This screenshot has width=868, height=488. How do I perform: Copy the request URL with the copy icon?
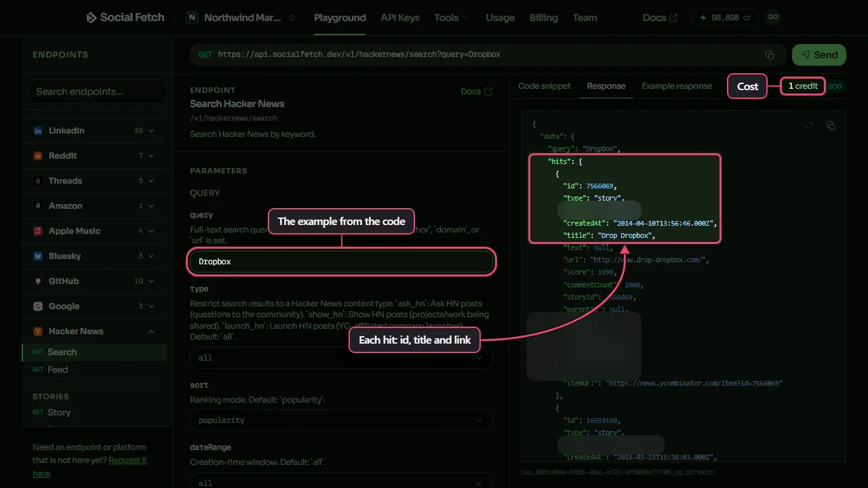coord(770,55)
